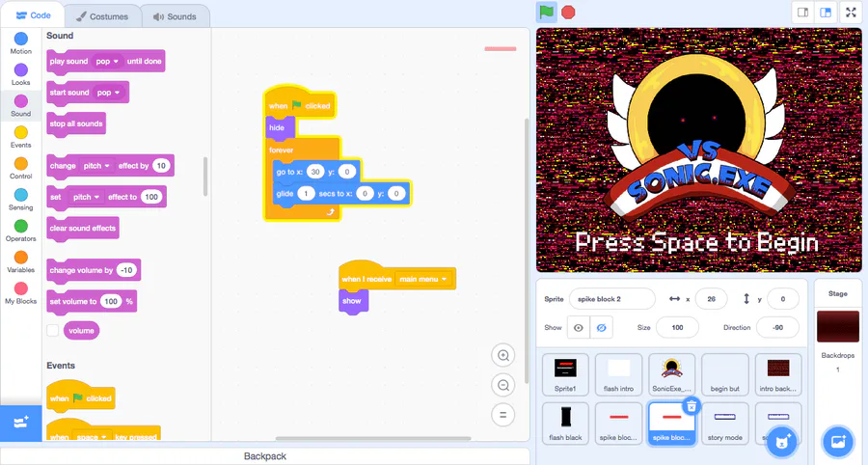This screenshot has height=465, width=868.
Task: Switch to large stage layout
Action: pos(826,13)
